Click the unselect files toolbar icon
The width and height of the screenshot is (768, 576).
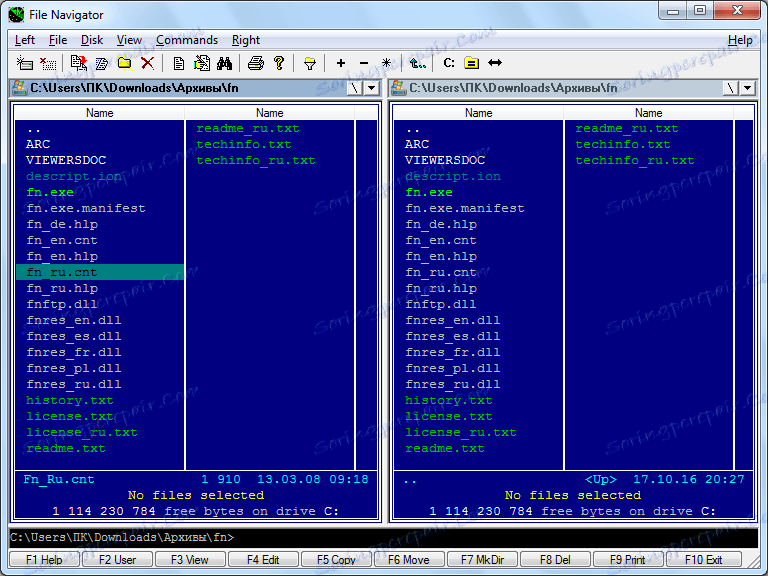point(48,63)
